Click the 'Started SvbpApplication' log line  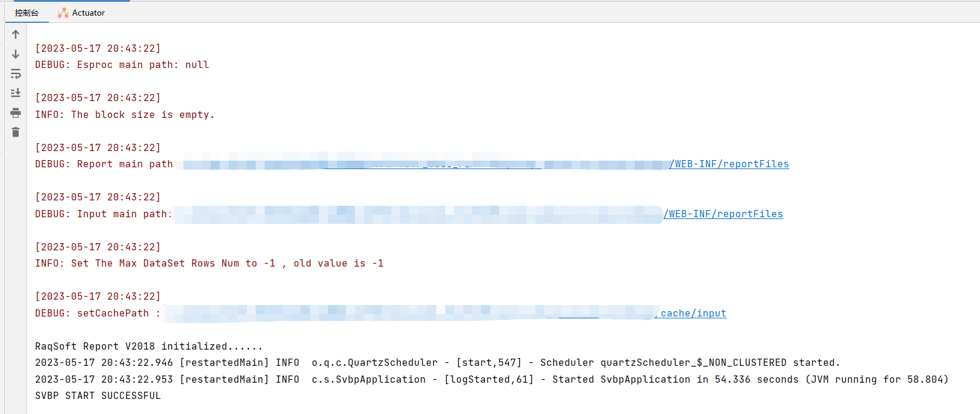coord(491,380)
